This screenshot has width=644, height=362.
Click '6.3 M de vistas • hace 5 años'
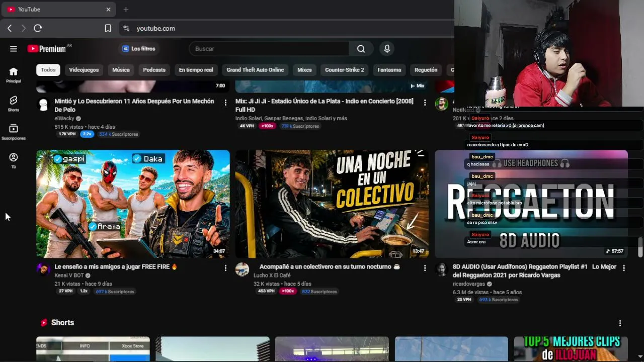tap(487, 292)
